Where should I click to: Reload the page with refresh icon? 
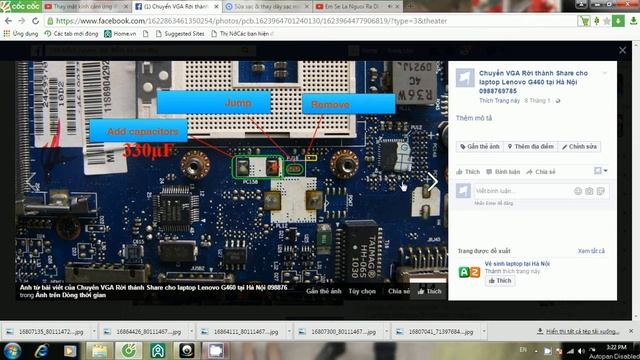pyautogui.click(x=36, y=21)
